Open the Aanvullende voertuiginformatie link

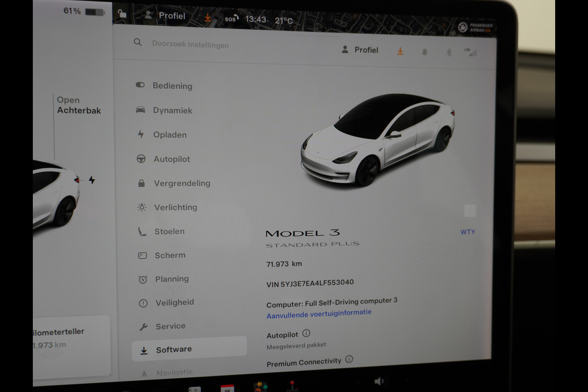319,314
